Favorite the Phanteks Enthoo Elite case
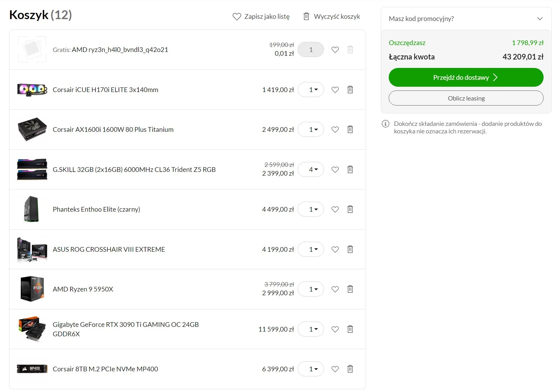Viewport: 558px width, 392px height. pyautogui.click(x=335, y=209)
